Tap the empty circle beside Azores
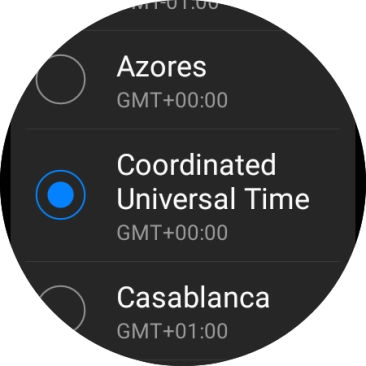Viewport: 366px width, 366px height. [61, 79]
